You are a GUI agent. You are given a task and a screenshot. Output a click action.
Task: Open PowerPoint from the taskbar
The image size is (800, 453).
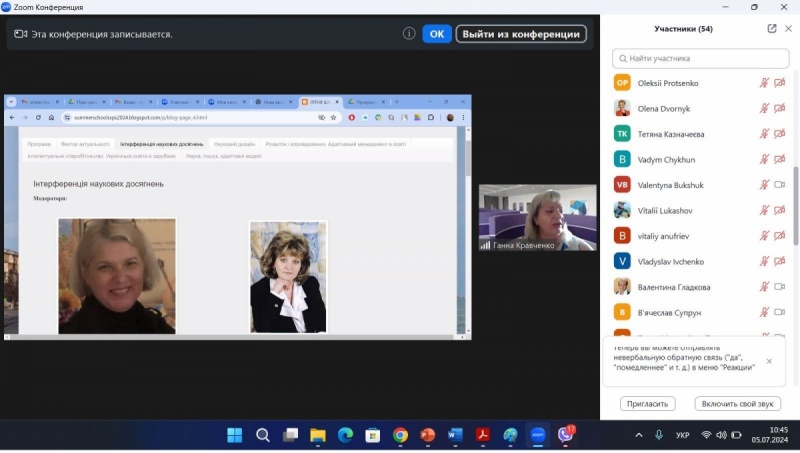click(x=428, y=435)
